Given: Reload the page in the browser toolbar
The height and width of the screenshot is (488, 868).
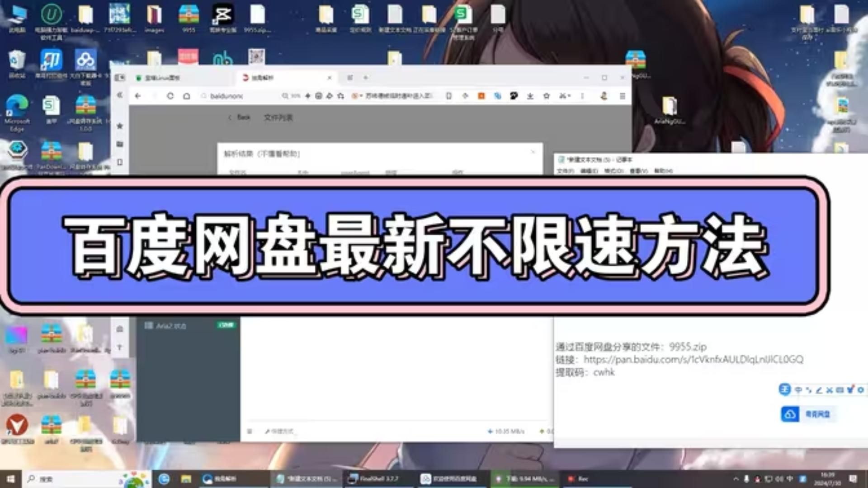Looking at the screenshot, I should click(170, 96).
